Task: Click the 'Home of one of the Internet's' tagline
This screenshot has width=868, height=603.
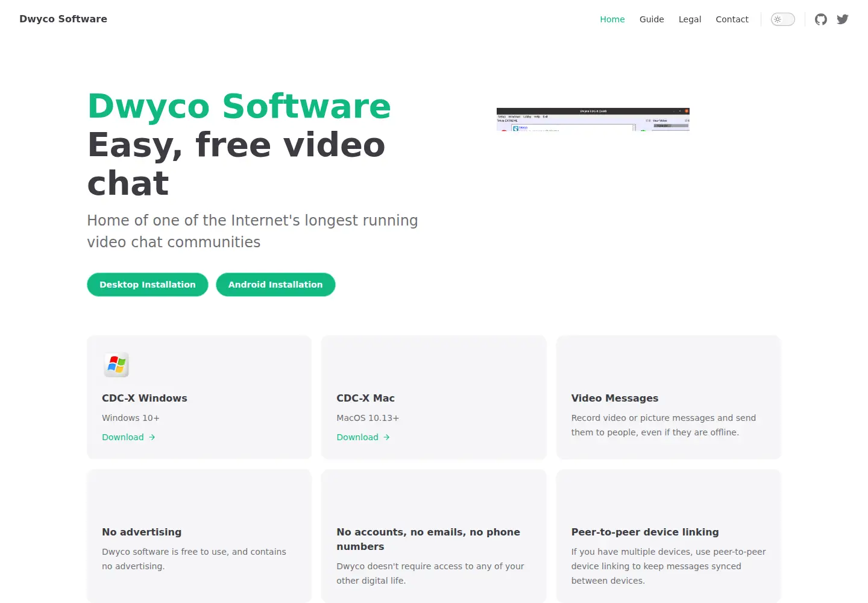Action: (253, 231)
